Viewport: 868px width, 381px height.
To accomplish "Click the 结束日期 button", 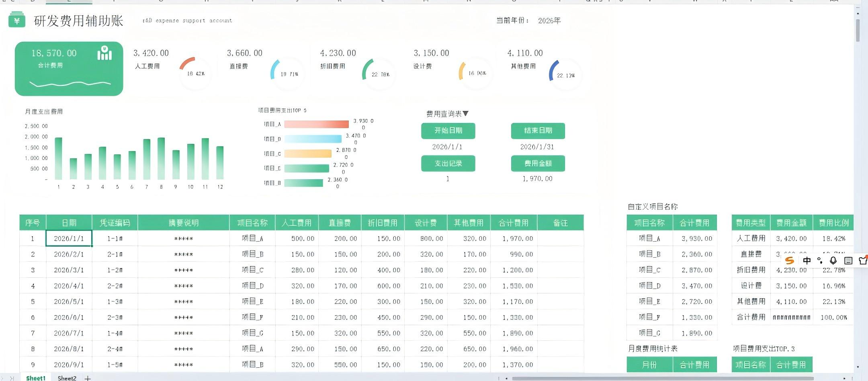I will tap(538, 131).
